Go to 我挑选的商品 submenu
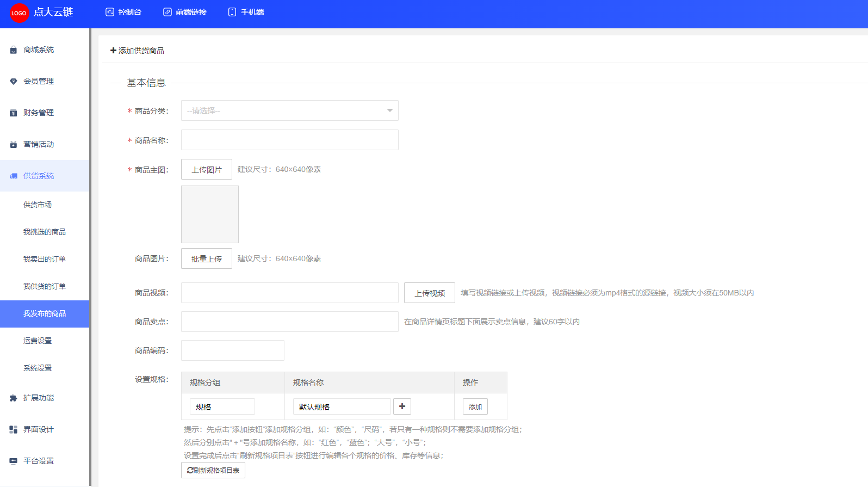 [x=45, y=232]
